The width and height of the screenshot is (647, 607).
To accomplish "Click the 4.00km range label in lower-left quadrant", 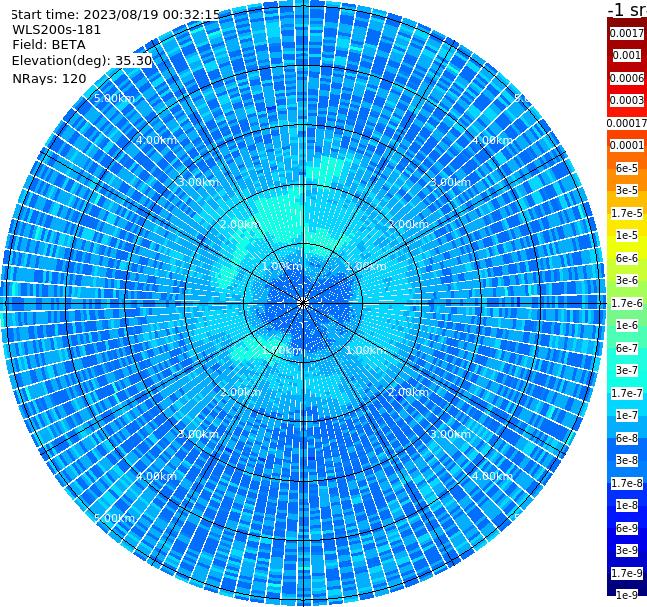I will 156,476.
